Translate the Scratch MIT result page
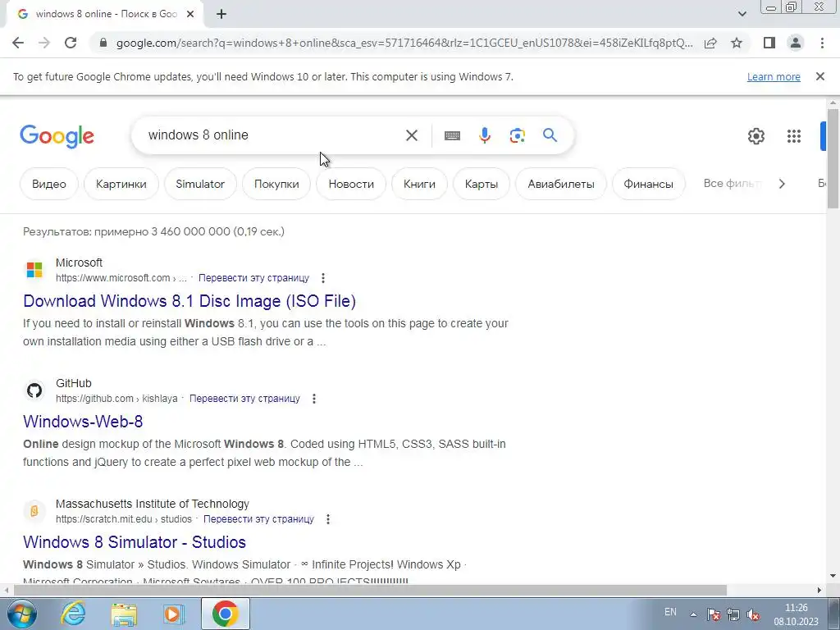 (258, 519)
